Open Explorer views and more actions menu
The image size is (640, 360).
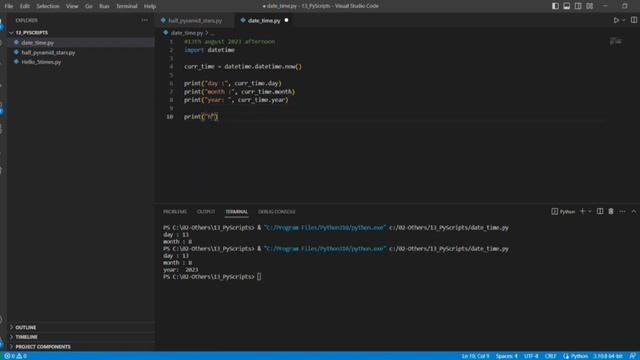(x=144, y=20)
